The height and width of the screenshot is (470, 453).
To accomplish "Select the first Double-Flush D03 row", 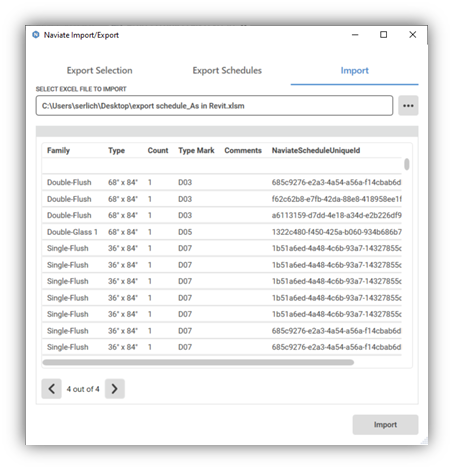I will point(222,182).
